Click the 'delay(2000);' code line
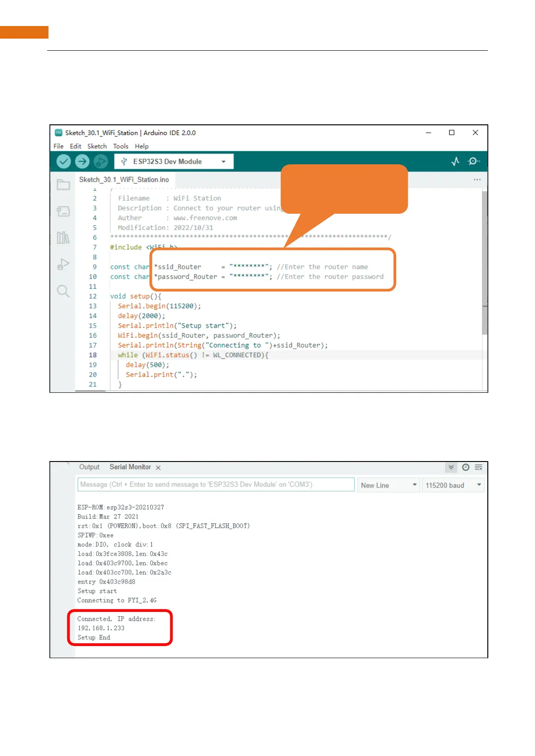535x756 pixels. (x=141, y=316)
